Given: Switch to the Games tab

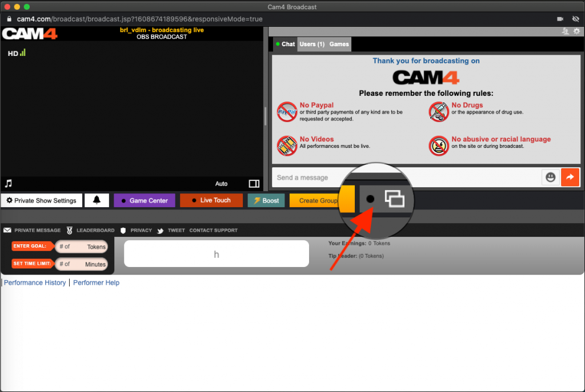Looking at the screenshot, I should 339,44.
